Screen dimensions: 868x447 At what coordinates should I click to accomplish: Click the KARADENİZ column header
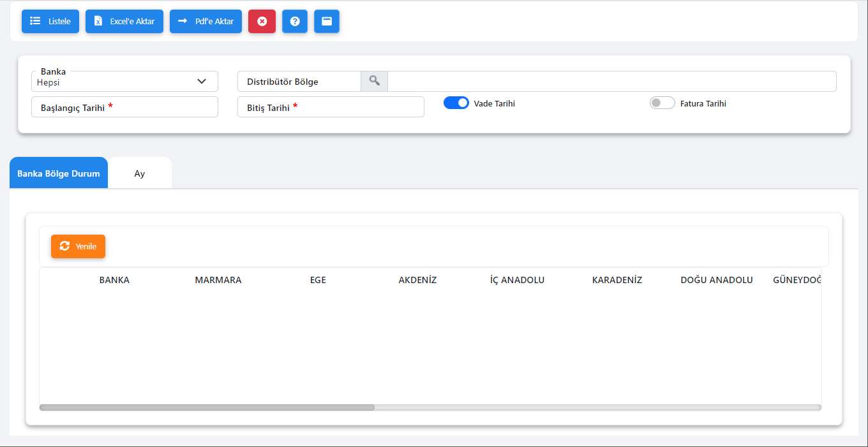pos(617,280)
